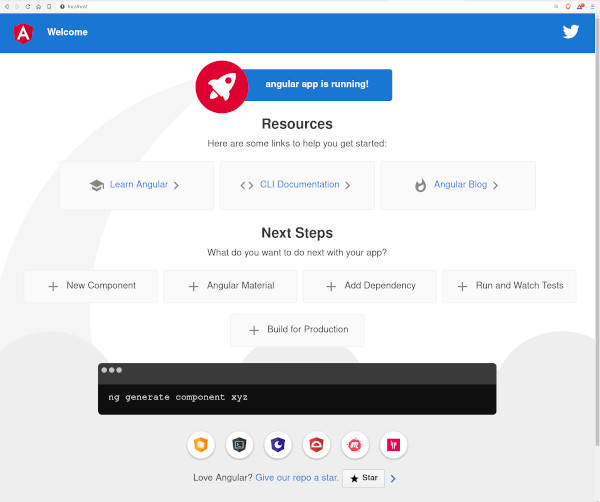600x502 pixels.
Task: Click the Give our repo a star link
Action: [296, 479]
